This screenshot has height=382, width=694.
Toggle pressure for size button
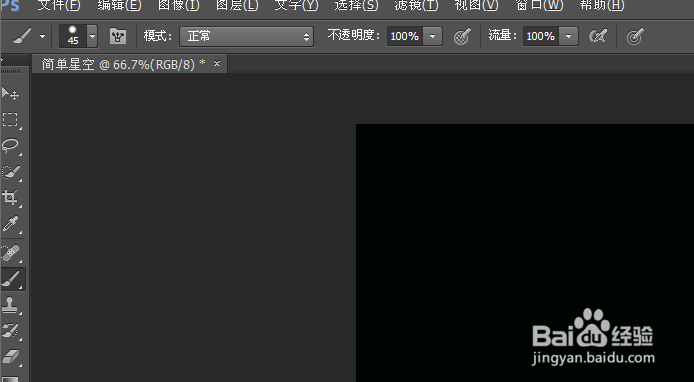[x=635, y=36]
